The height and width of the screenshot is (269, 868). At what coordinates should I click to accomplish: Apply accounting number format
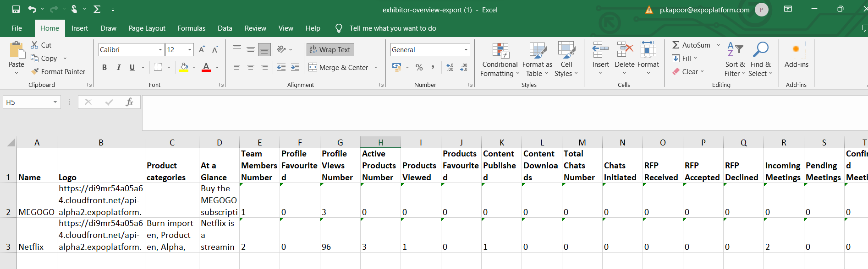(x=397, y=67)
